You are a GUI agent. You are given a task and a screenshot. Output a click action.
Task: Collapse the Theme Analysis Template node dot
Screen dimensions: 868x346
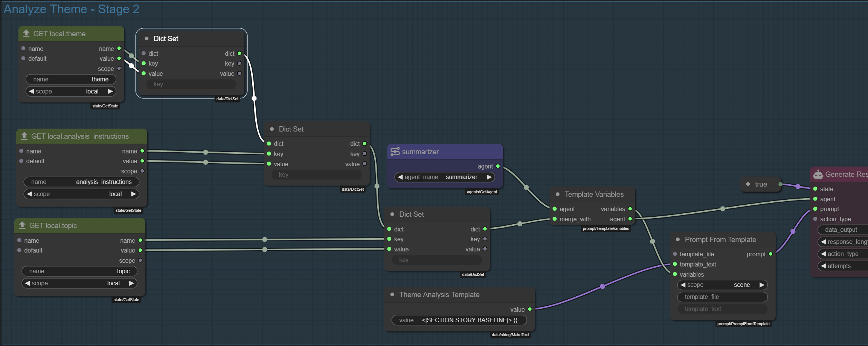click(392, 294)
